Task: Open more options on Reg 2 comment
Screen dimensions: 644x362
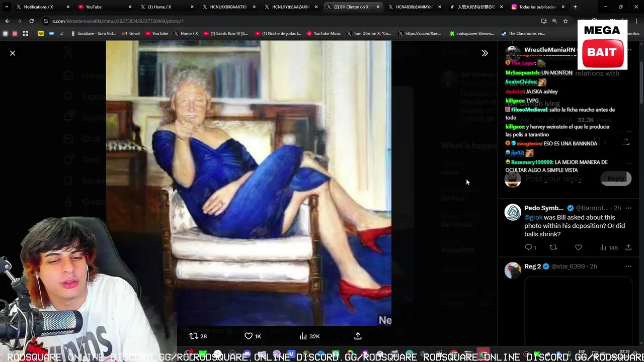Action: (x=628, y=266)
